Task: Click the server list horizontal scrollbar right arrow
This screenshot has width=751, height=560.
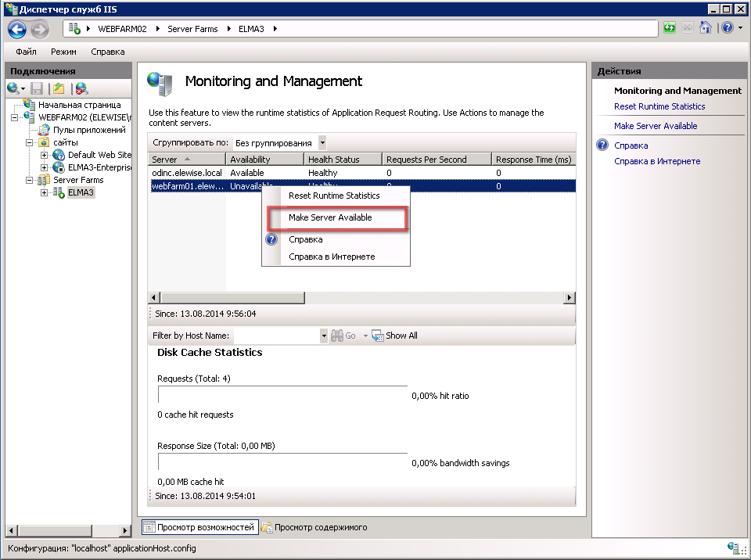Action: 570,298
